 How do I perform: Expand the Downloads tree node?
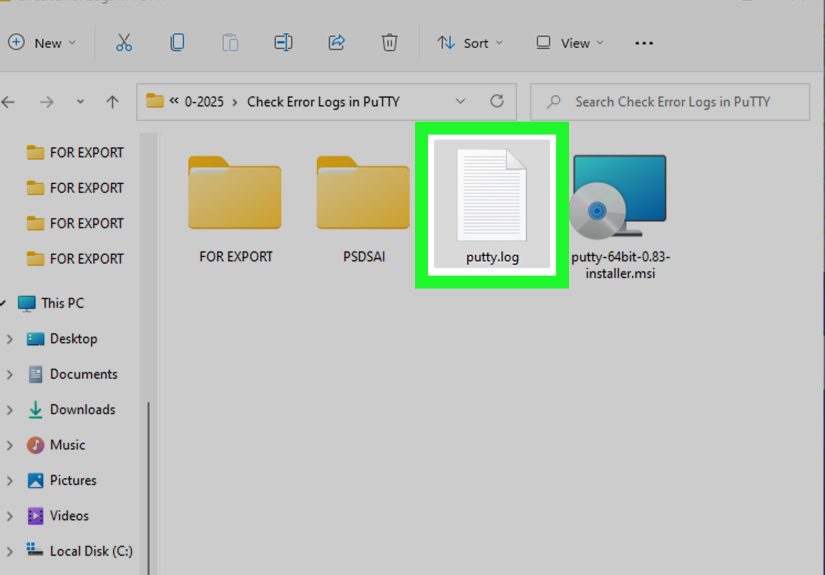pyautogui.click(x=9, y=410)
